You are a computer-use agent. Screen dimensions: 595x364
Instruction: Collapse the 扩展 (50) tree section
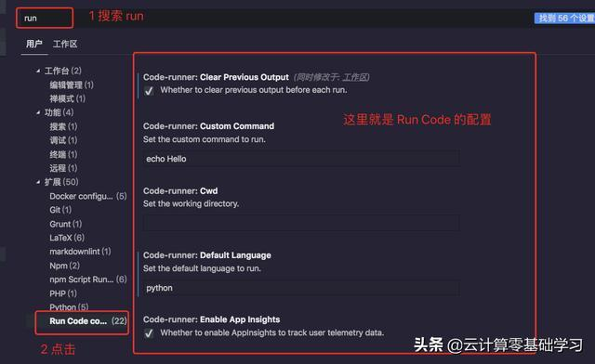[x=38, y=182]
